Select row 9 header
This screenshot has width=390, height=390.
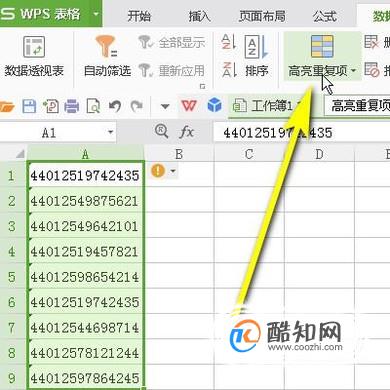[12, 378]
